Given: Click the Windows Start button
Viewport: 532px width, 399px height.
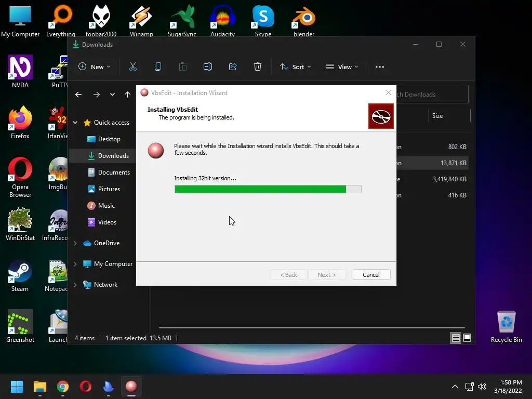Looking at the screenshot, I should tap(17, 387).
